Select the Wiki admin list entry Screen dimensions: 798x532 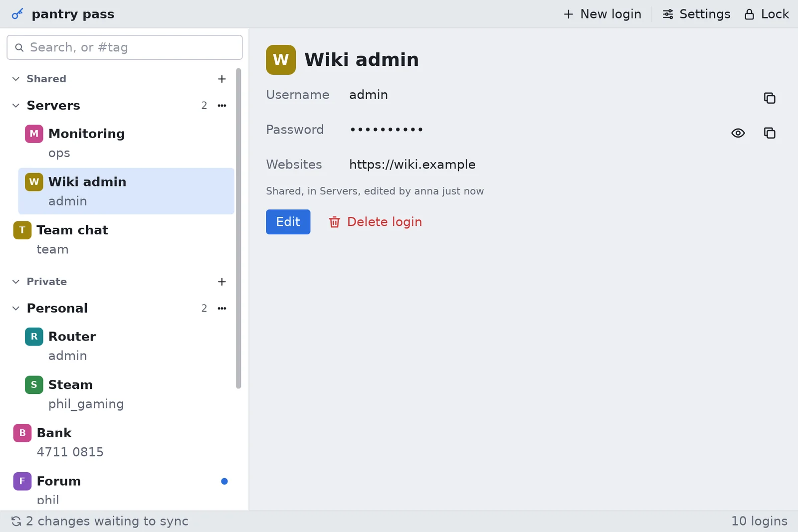click(x=126, y=191)
